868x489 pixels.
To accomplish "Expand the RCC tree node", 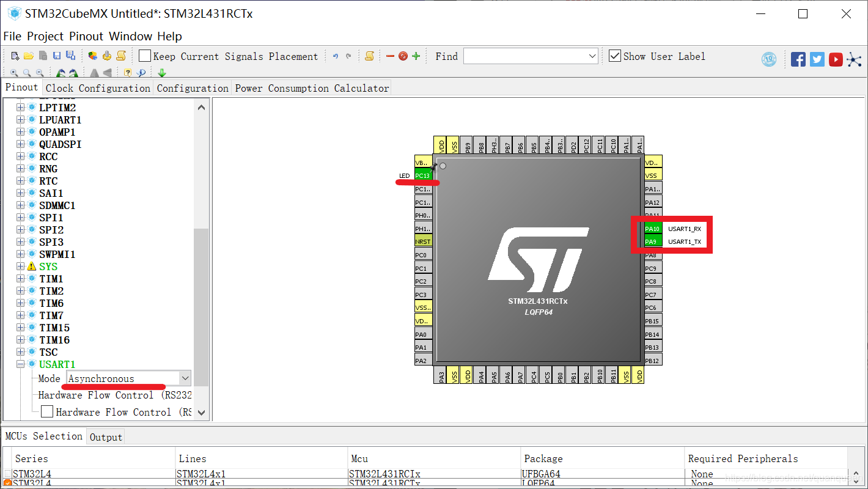I will click(21, 156).
